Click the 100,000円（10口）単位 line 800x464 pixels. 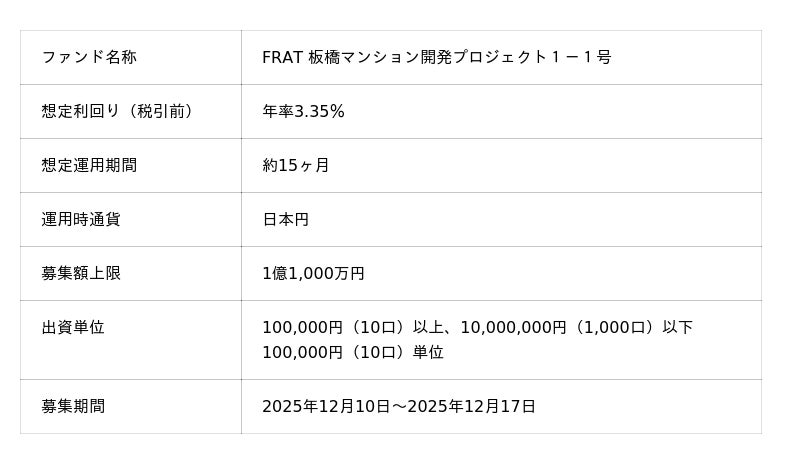(352, 352)
